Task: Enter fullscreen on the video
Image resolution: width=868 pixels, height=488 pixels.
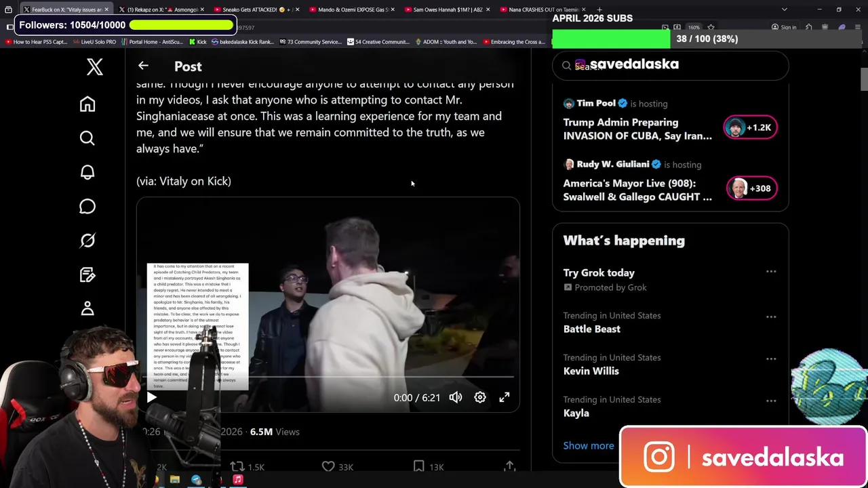Action: pyautogui.click(x=505, y=398)
